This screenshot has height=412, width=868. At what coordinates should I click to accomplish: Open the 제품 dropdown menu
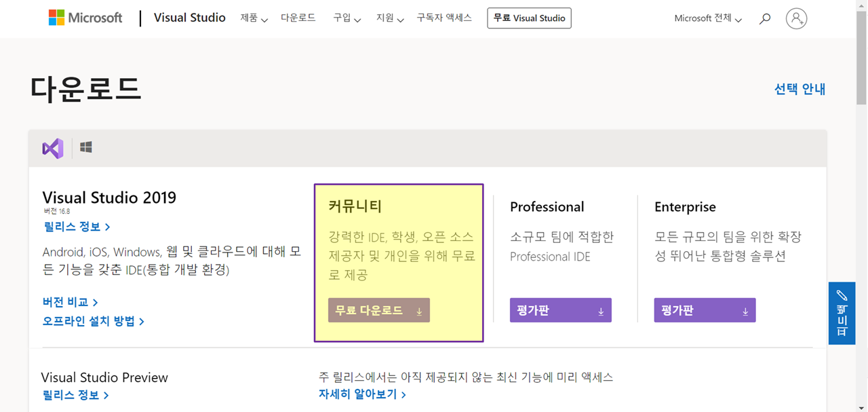tap(254, 18)
